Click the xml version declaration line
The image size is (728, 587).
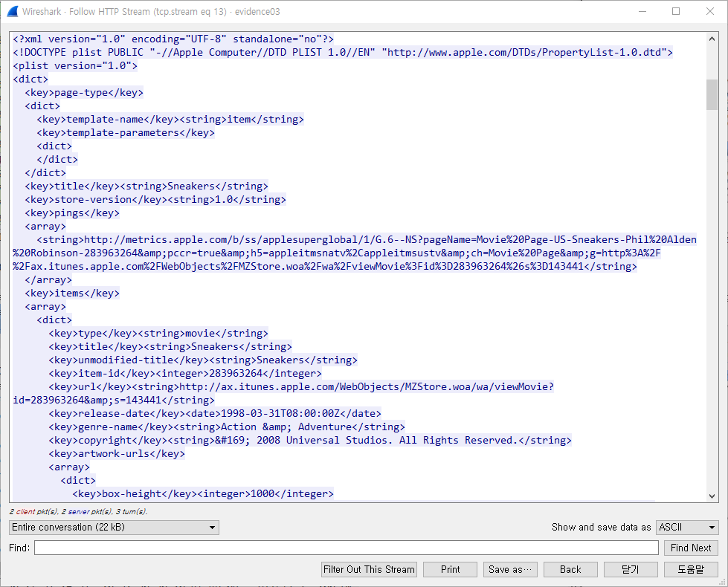click(x=173, y=39)
